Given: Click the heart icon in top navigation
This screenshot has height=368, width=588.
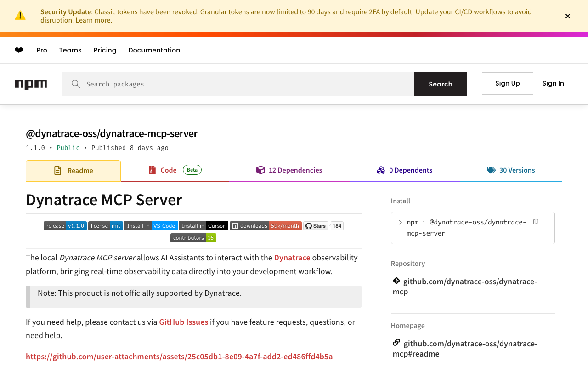Looking at the screenshot, I should point(19,50).
